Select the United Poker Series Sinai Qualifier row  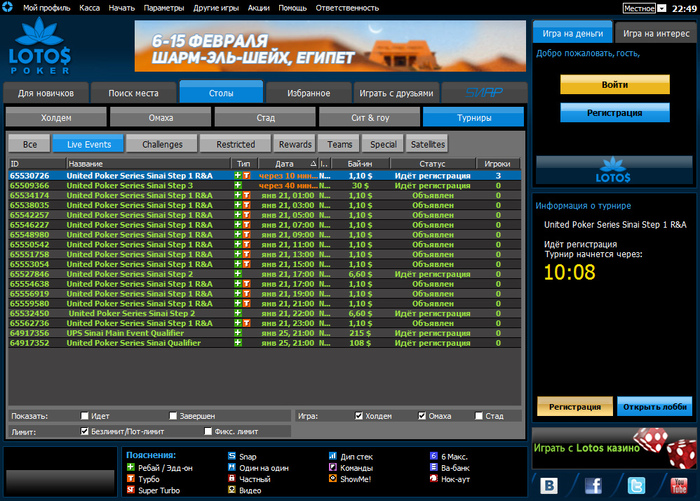pyautogui.click(x=265, y=342)
